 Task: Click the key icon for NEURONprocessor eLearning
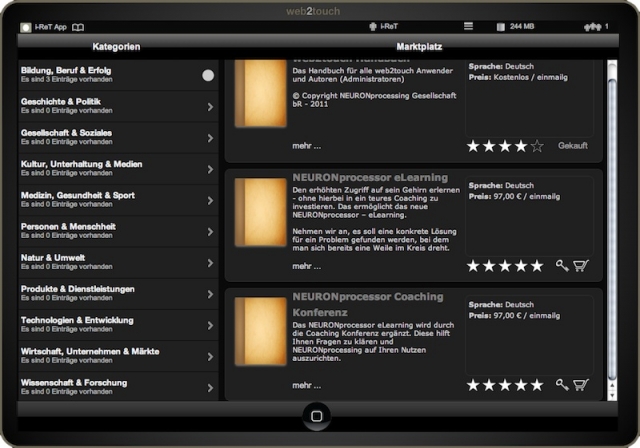point(562,266)
